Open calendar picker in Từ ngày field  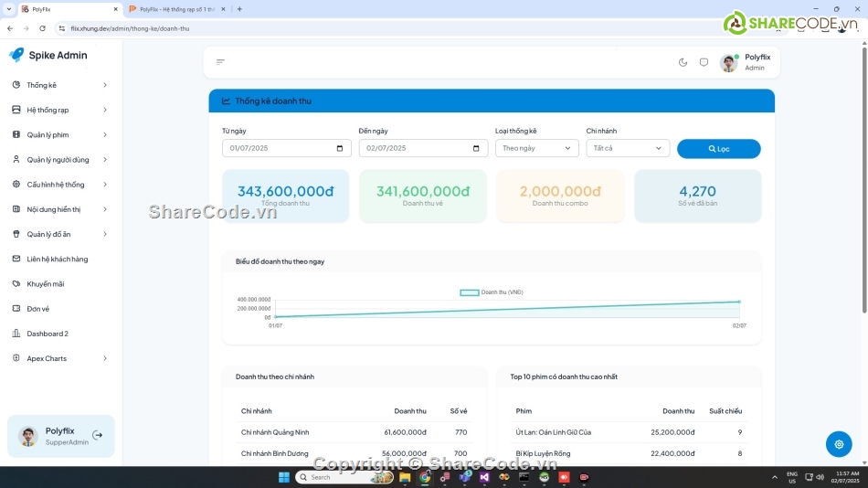tap(339, 148)
